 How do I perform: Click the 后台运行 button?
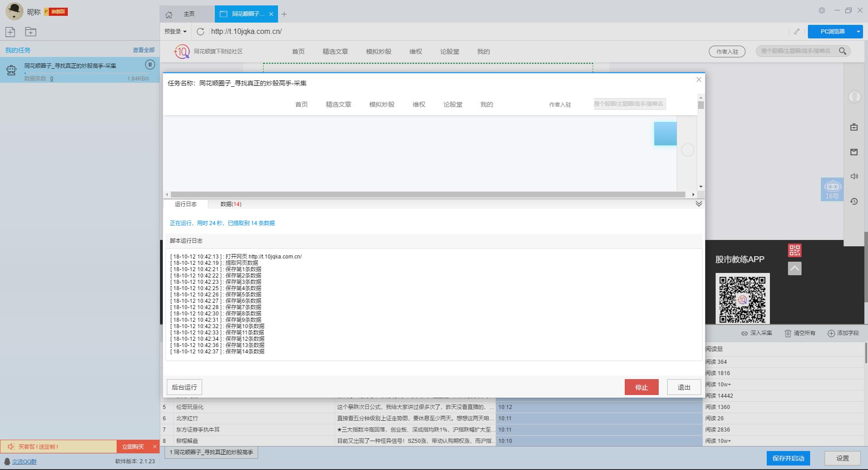pos(184,387)
